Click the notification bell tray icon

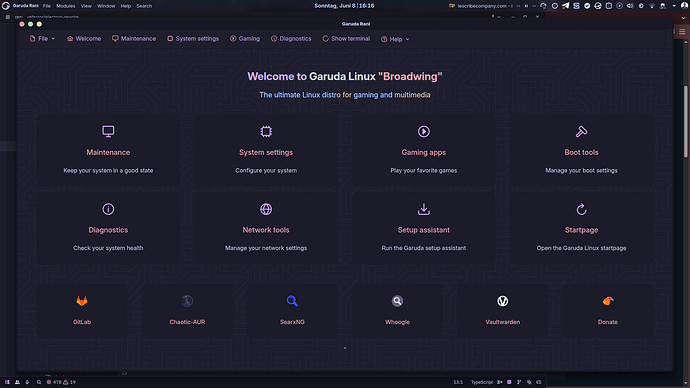tap(663, 6)
